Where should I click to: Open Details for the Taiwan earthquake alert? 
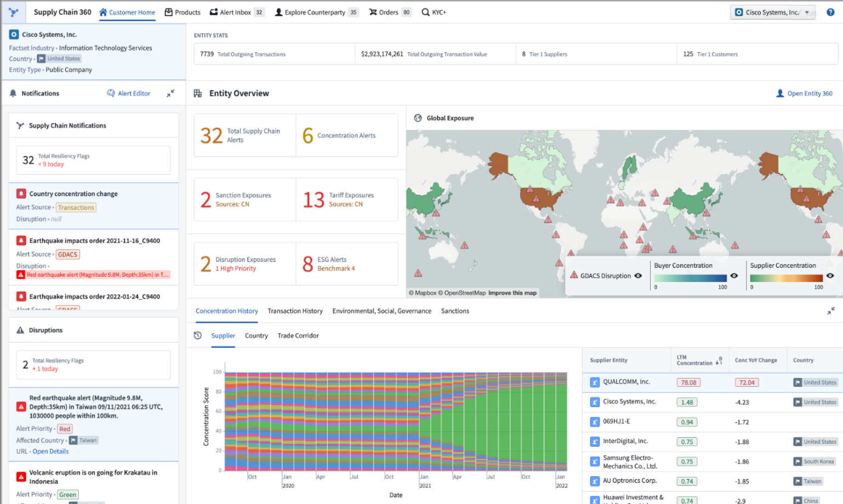click(50, 451)
